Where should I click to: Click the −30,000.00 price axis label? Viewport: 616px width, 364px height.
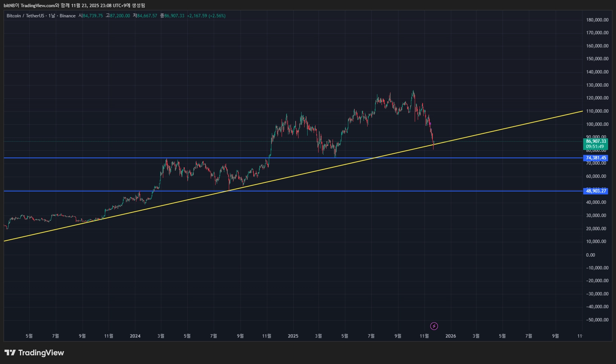coord(597,294)
